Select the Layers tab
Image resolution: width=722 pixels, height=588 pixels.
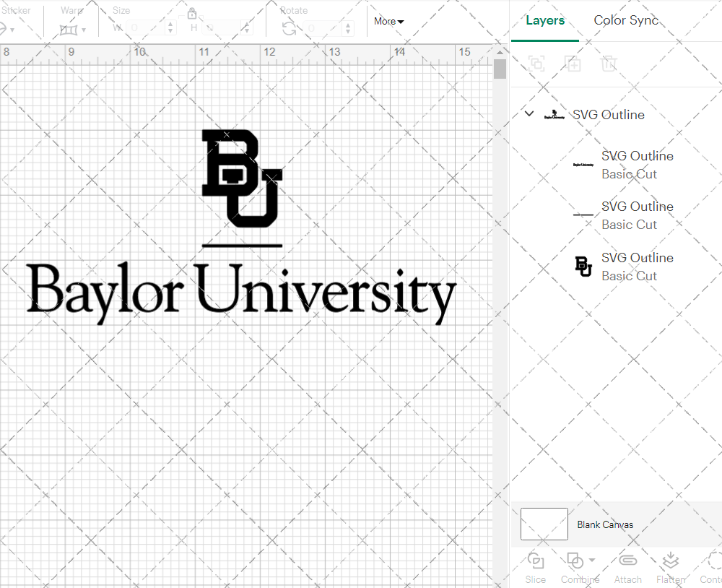(x=545, y=20)
